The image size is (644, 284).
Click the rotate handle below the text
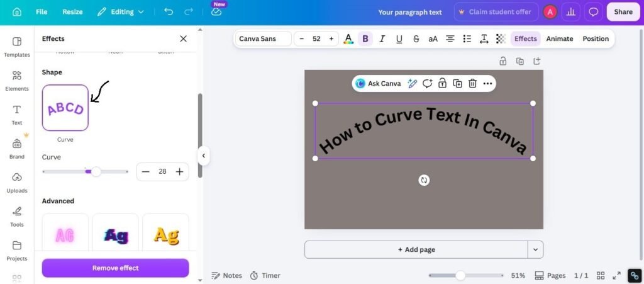(424, 180)
